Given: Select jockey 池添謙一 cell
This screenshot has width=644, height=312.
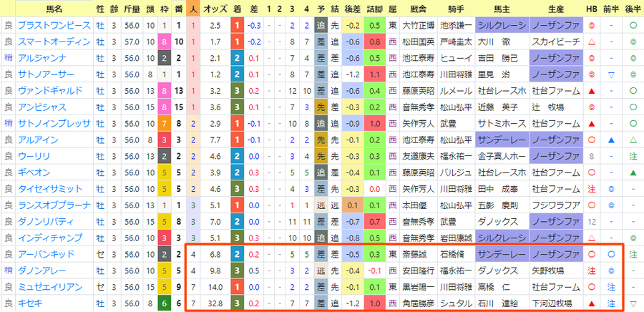Looking at the screenshot, I should click(456, 26).
